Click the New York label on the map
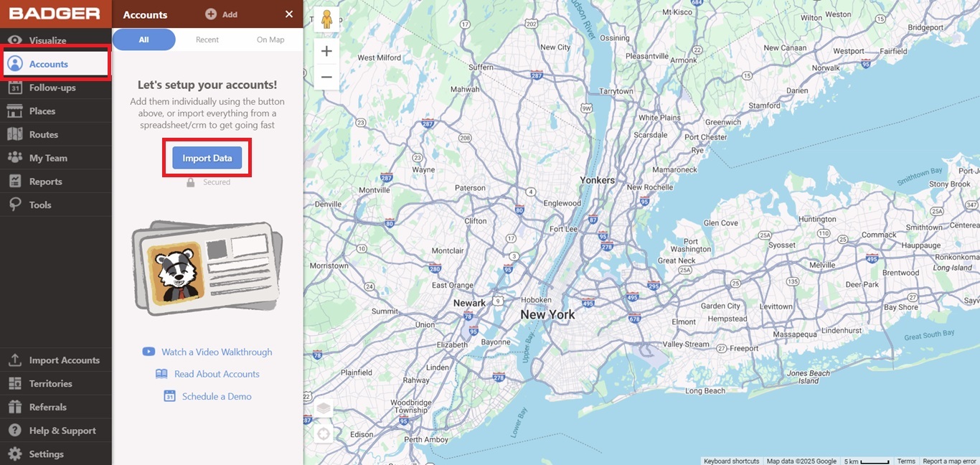980x465 pixels. tap(547, 314)
